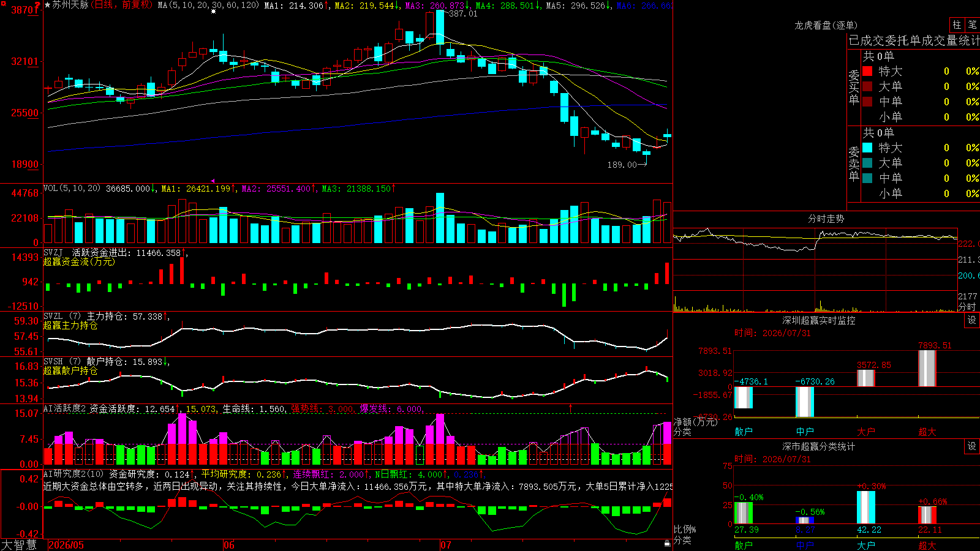
Task: Click the favorite star before 苏州天脉
Action: (47, 5)
